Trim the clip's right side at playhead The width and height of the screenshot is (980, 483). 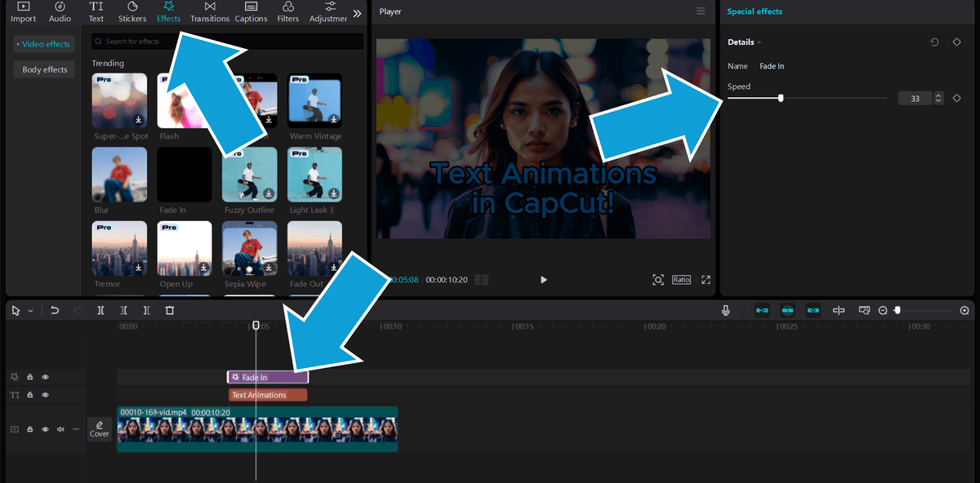pyautogui.click(x=147, y=310)
